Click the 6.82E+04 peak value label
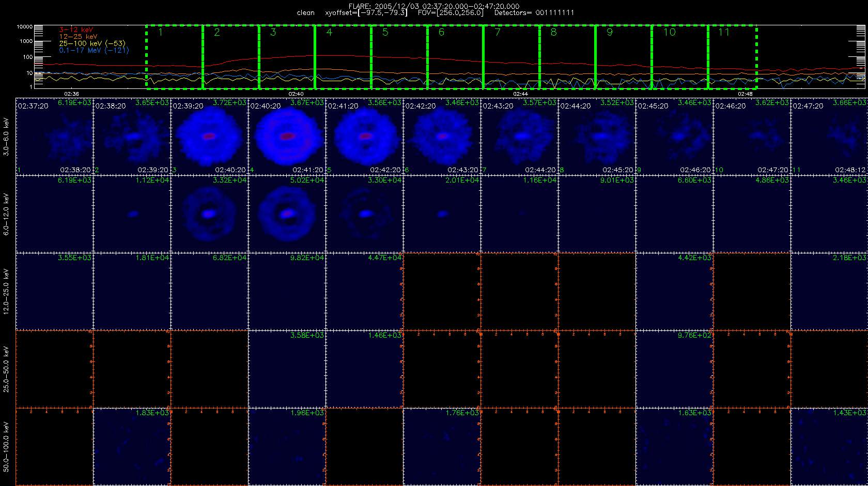The height and width of the screenshot is (486, 868). point(229,257)
